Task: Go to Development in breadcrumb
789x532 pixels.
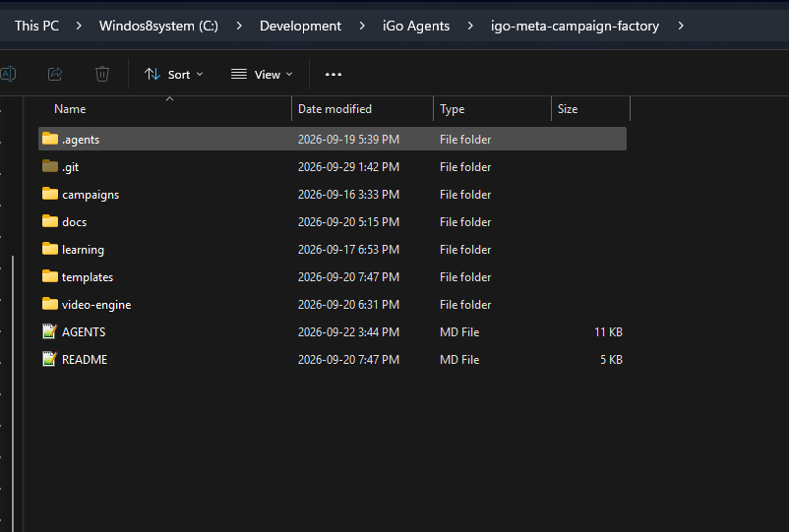Action: [x=300, y=27]
